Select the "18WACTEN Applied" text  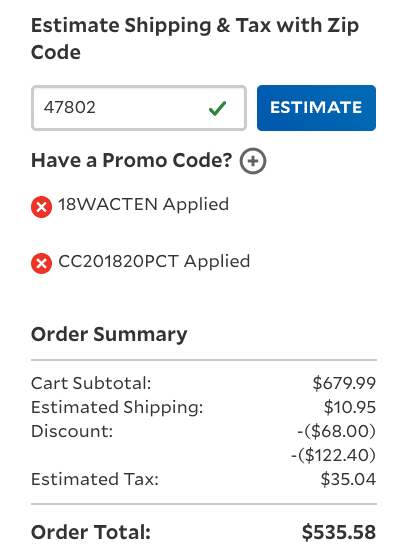pyautogui.click(x=143, y=205)
